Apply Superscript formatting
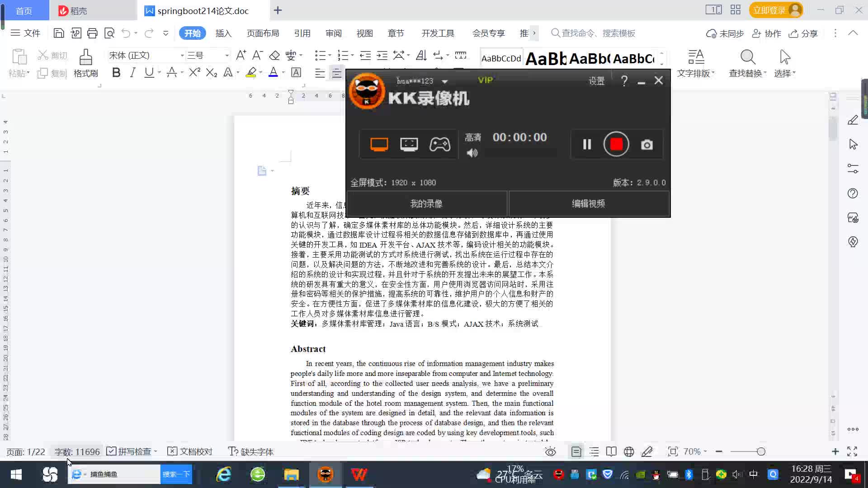This screenshot has height=488, width=868. pyautogui.click(x=194, y=72)
